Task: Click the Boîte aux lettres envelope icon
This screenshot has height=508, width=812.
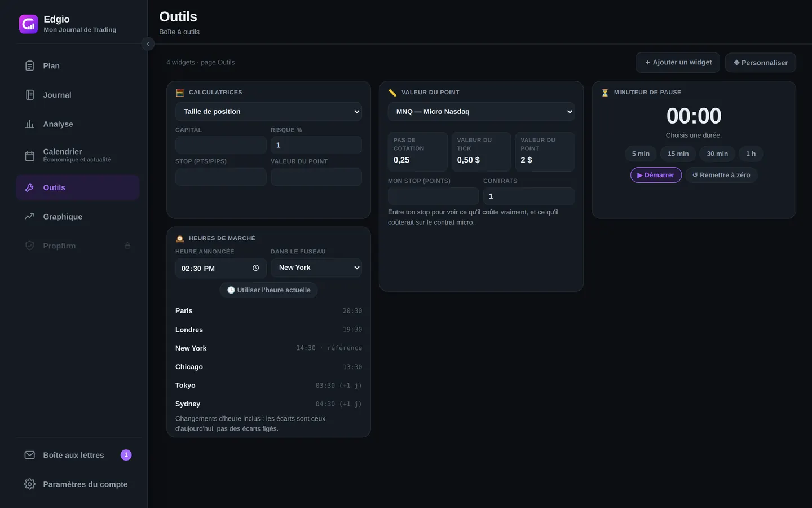Action: [x=30, y=455]
